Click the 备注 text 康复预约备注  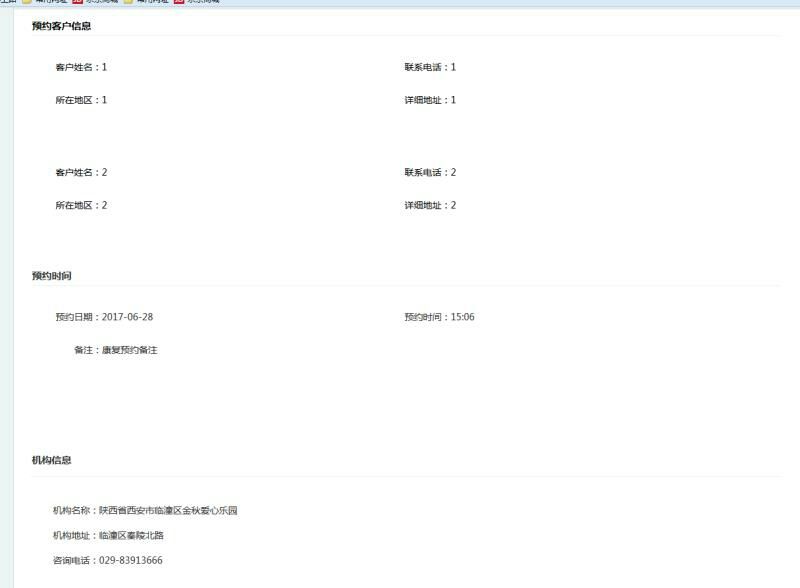click(x=129, y=350)
